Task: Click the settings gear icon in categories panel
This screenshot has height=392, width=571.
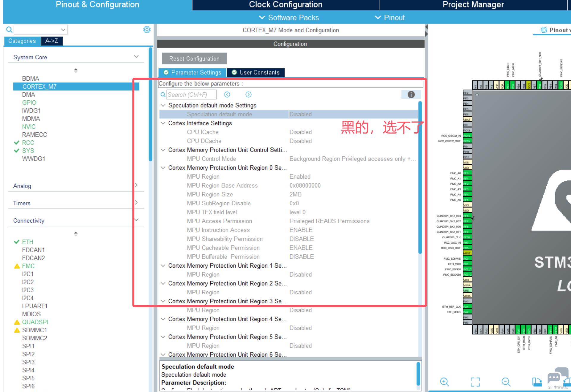Action: pos(147,30)
